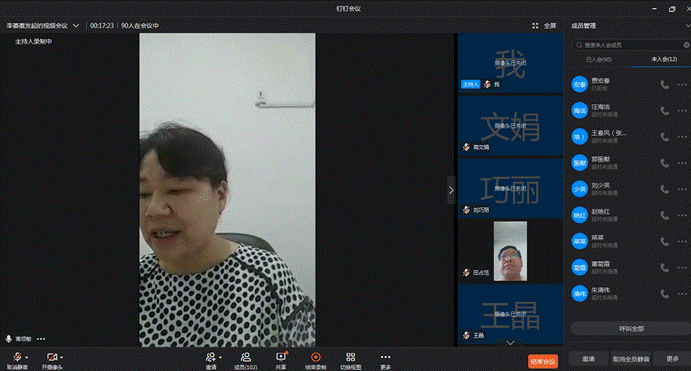Enter fullscreen with 全屏 icon

pyautogui.click(x=535, y=26)
